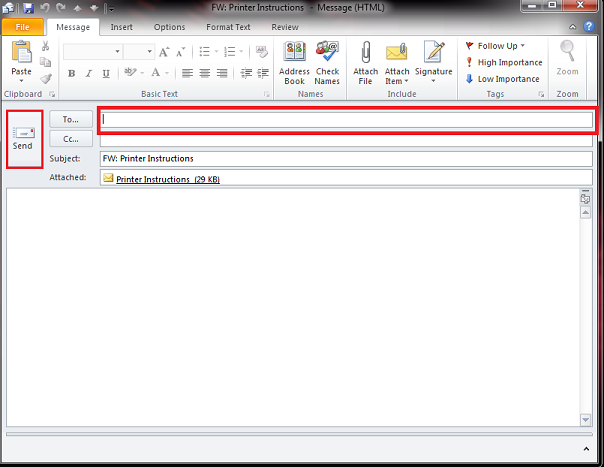Click in the Cc recipient field
The height and width of the screenshot is (467, 604).
347,141
